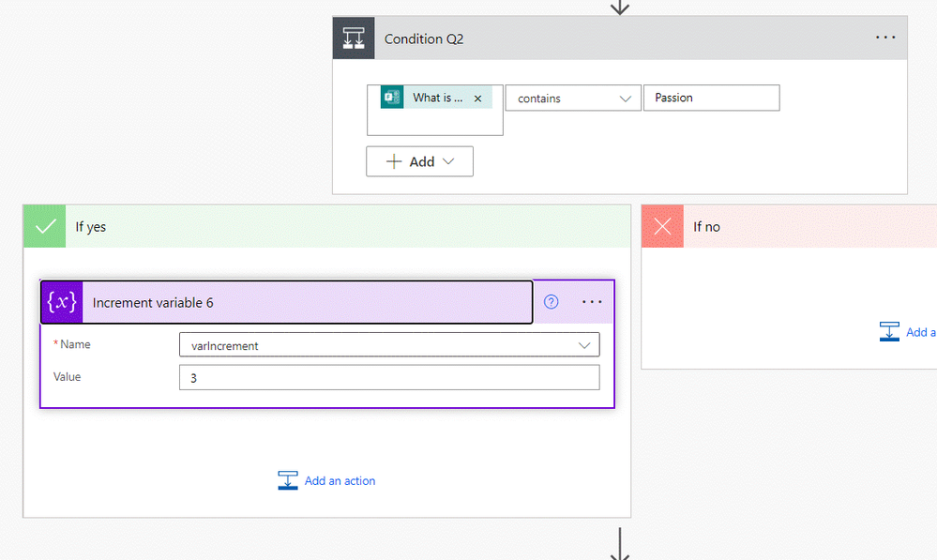Click the Condition Q2 control icon
The image size is (937, 560).
[x=354, y=38]
